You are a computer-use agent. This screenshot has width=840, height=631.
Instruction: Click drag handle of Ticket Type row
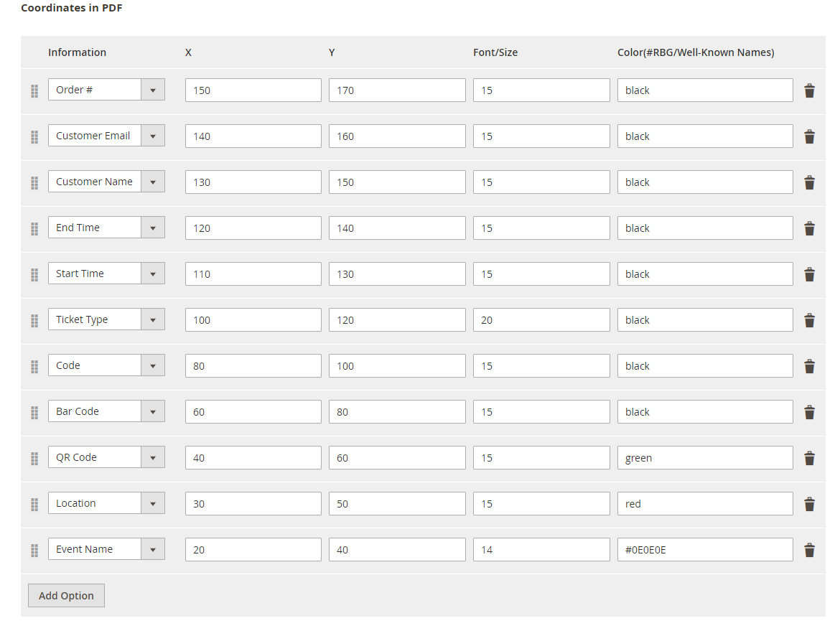[35, 321]
